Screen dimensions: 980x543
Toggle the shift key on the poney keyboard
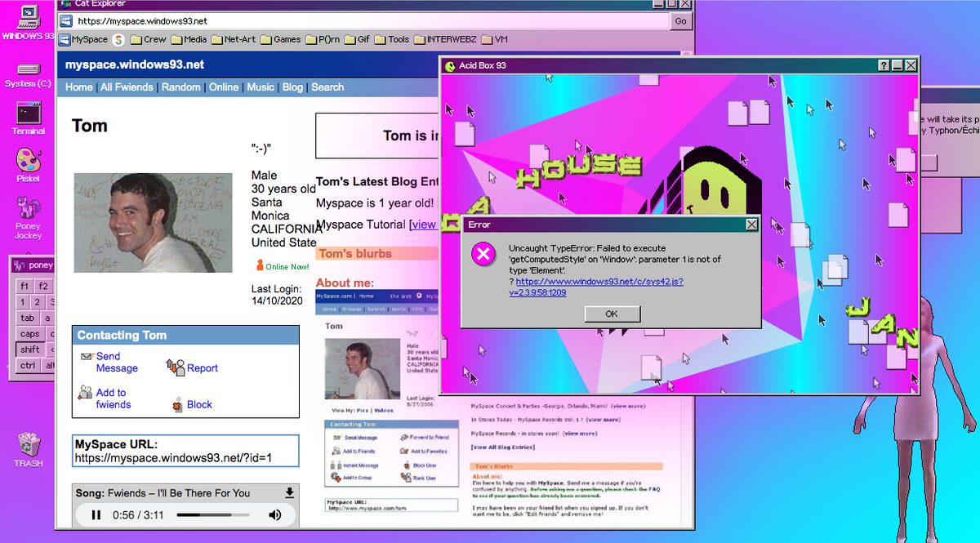29,349
